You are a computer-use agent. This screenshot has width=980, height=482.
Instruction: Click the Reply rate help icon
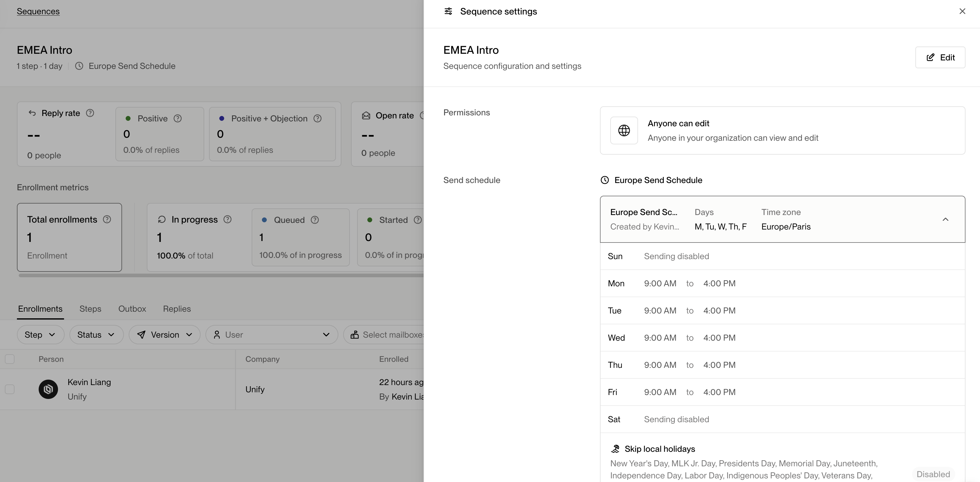(x=90, y=113)
